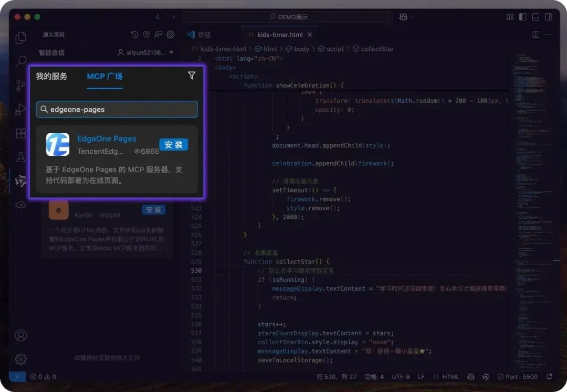
Task: Click the 'saveToLocalStorage();' code line
Action: (295, 360)
